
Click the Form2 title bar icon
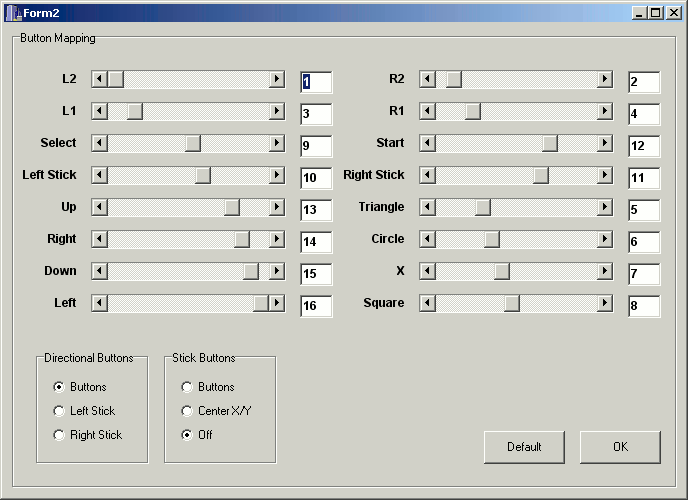click(x=13, y=12)
